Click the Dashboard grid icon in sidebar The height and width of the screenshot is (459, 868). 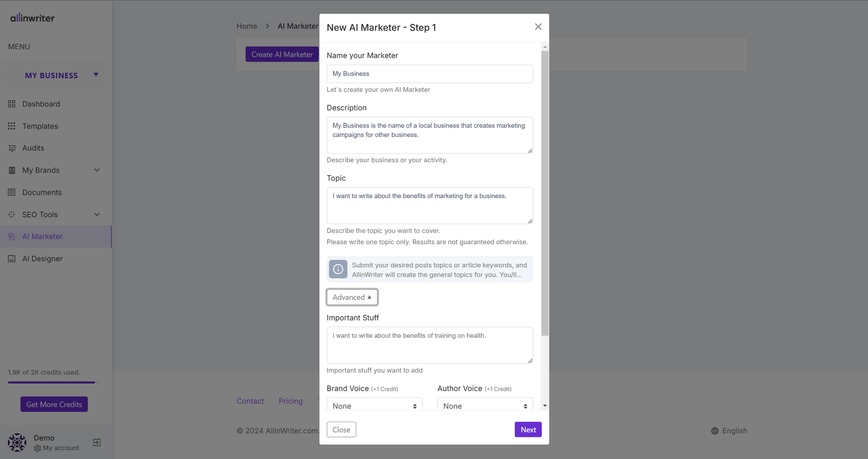point(12,104)
